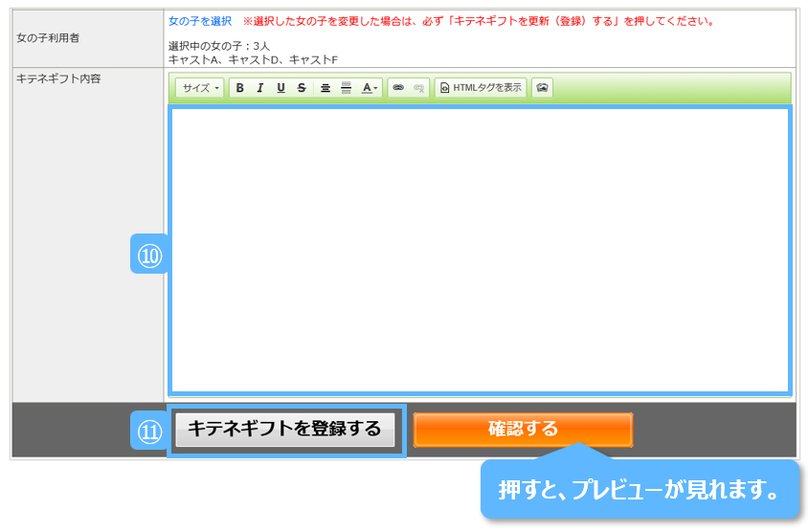Click the 女の子利用者 row label
Viewport: 808px width, 532px height.
pyautogui.click(x=48, y=38)
